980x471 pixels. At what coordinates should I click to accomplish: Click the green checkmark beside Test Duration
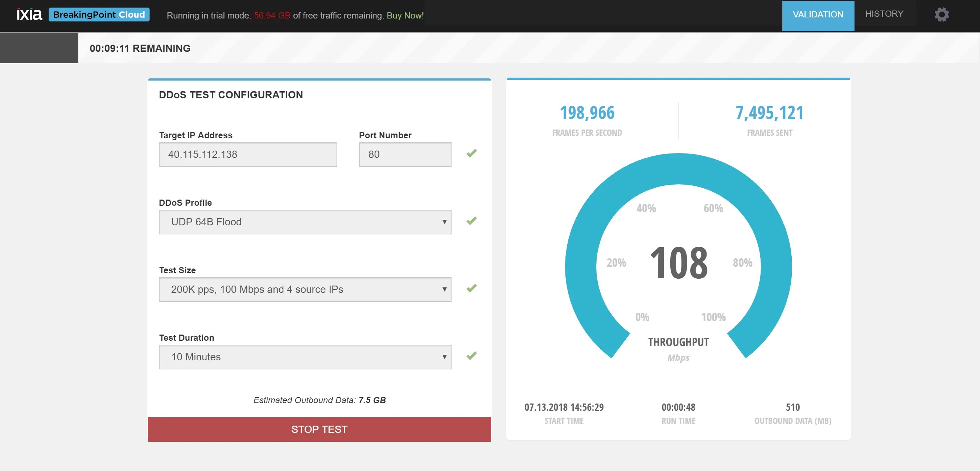(472, 356)
